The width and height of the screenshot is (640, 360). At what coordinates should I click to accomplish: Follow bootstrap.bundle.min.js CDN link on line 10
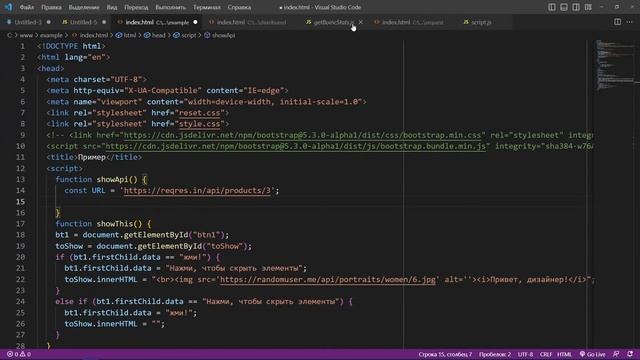(x=296, y=146)
